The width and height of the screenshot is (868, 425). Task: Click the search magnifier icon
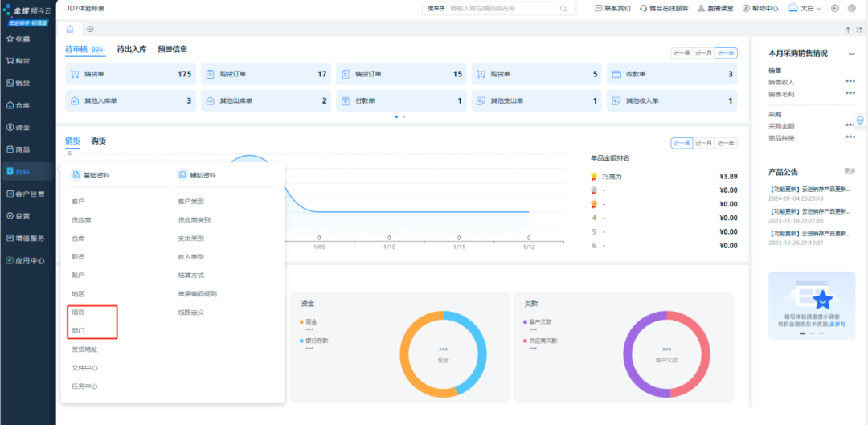pyautogui.click(x=563, y=8)
